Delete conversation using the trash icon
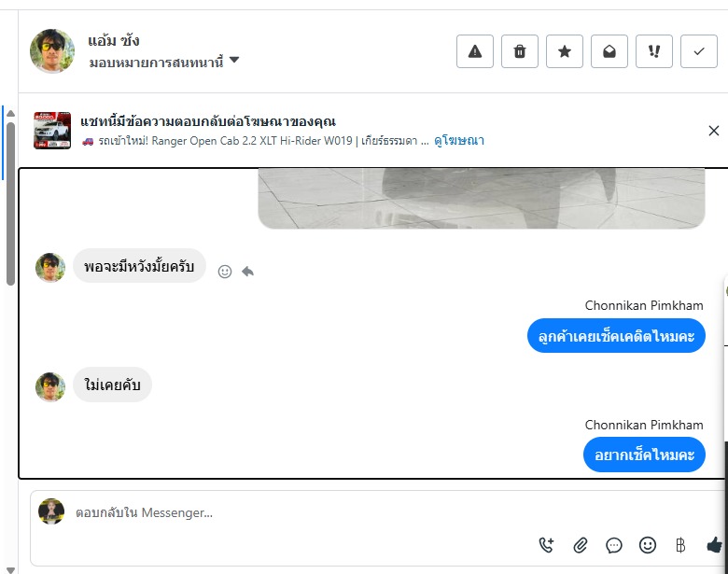This screenshot has width=728, height=574. click(x=520, y=52)
